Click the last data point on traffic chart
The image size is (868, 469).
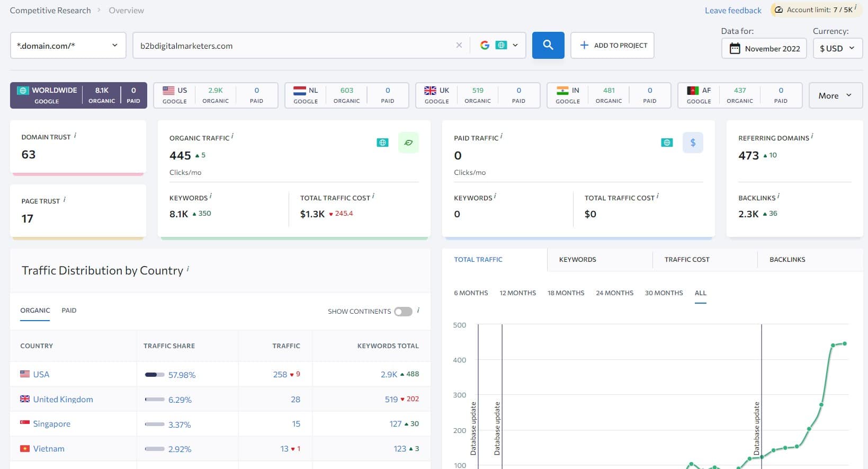pos(845,343)
